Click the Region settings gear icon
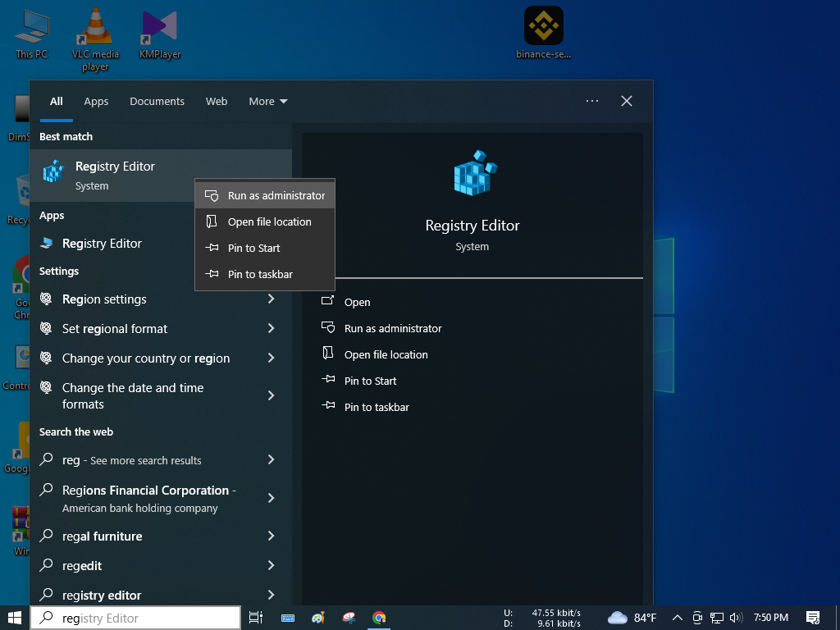 [x=46, y=299]
